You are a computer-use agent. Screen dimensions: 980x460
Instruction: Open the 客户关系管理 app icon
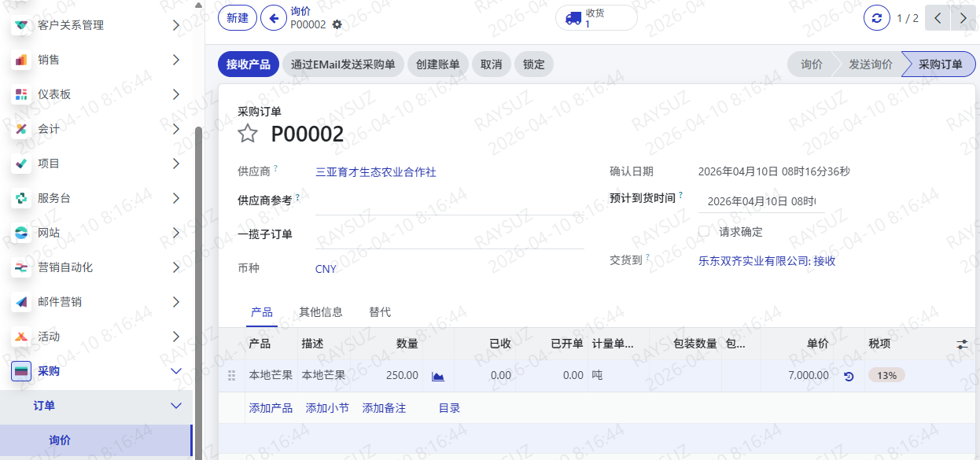point(21,25)
